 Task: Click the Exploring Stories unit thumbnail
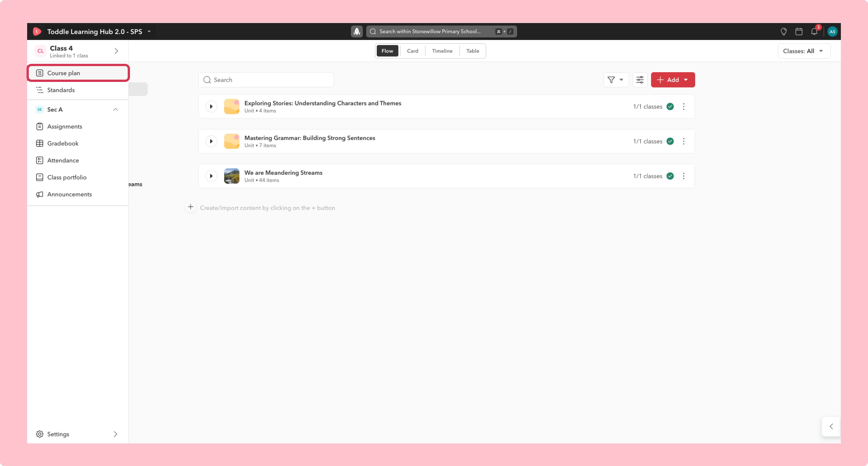(232, 106)
